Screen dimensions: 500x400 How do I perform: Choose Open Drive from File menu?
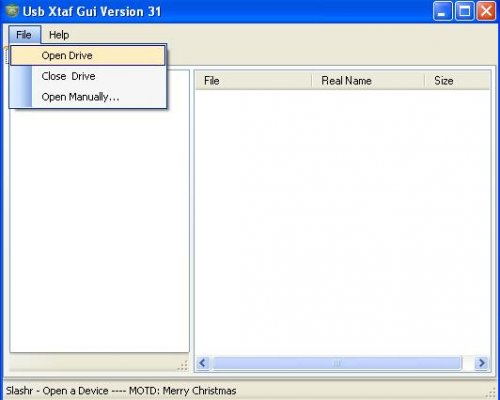tap(88, 55)
